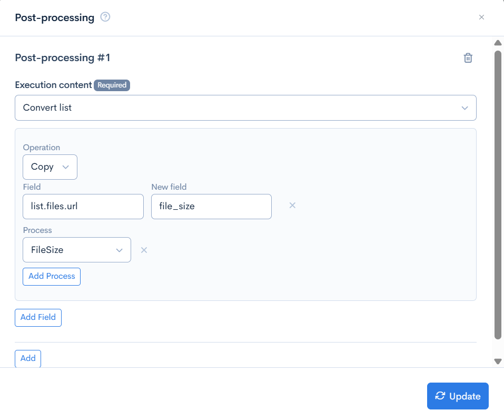
Task: Expand the Copy operation dropdown
Action: tap(50, 167)
